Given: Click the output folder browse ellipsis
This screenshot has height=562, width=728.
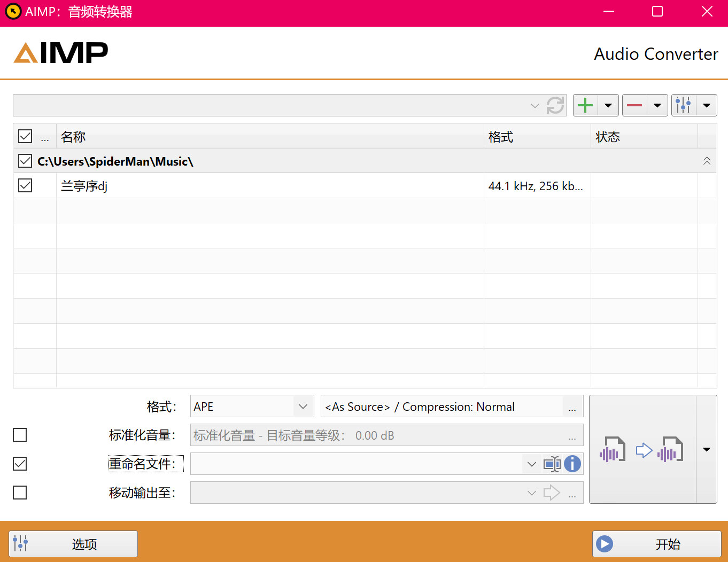Looking at the screenshot, I should [572, 493].
